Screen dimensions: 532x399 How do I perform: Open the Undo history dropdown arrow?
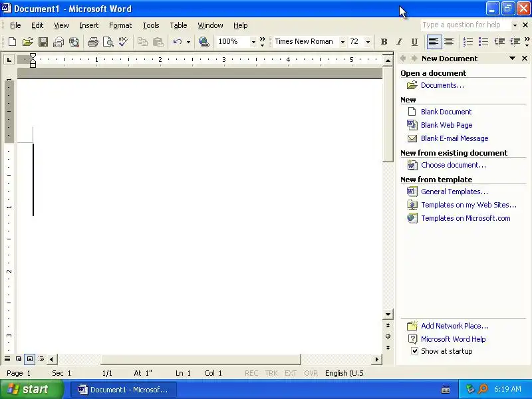point(188,42)
